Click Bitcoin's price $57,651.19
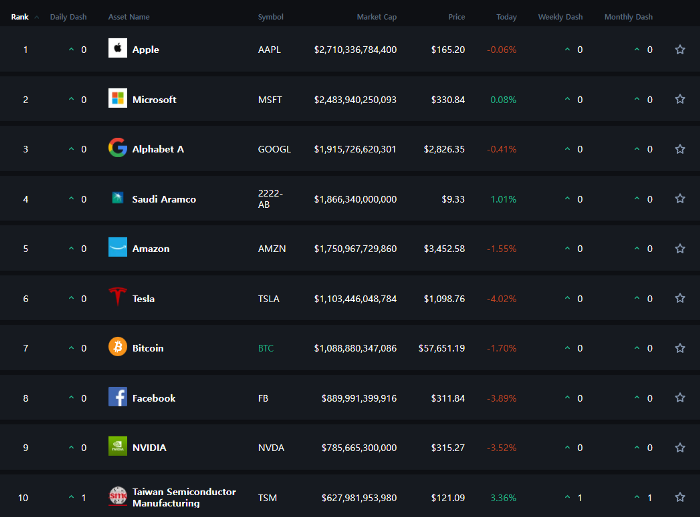 coord(442,348)
